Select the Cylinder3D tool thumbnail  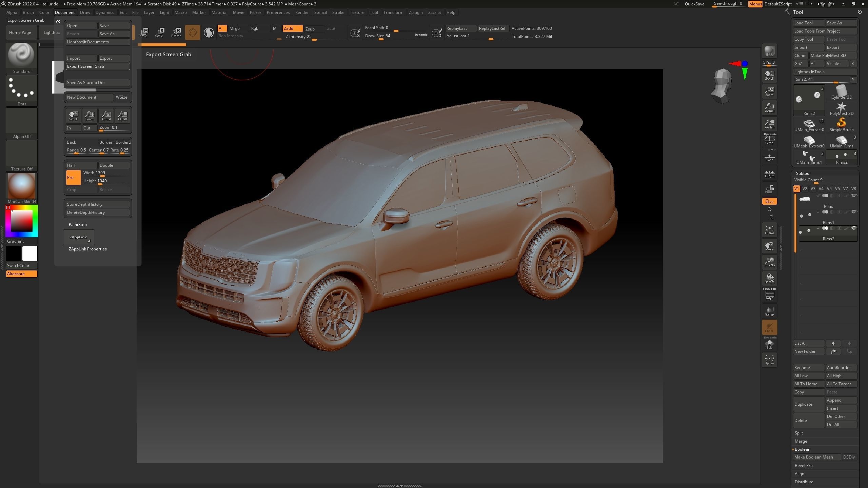pos(842,92)
